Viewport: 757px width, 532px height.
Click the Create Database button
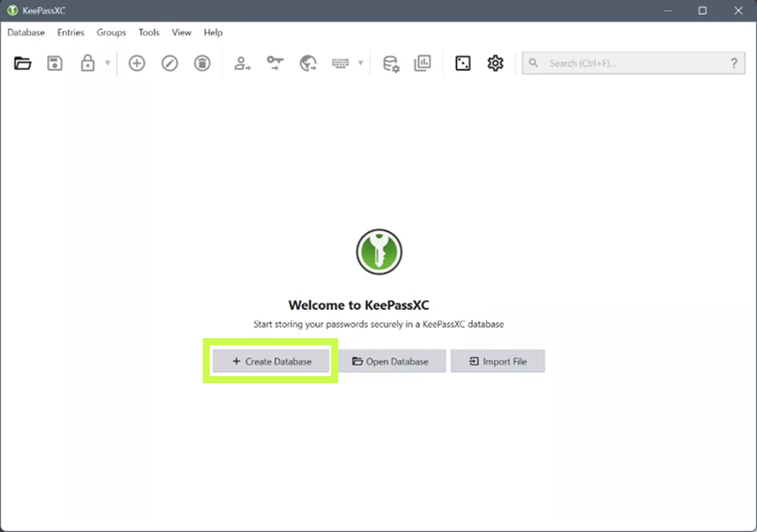(x=271, y=361)
